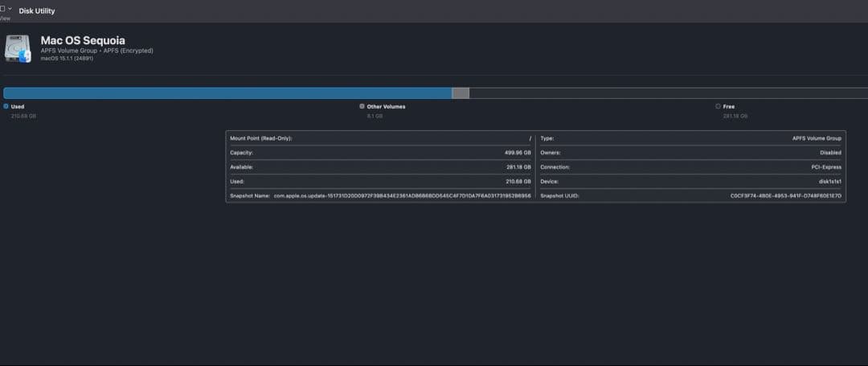The image size is (868, 366).
Task: Click the Snapshot Name com.apple.os.update value
Action: (x=402, y=195)
